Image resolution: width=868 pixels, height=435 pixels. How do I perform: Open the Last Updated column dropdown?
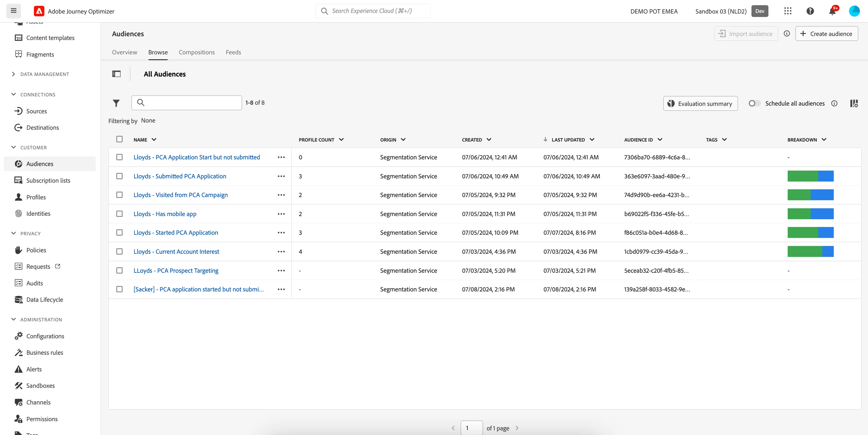[x=592, y=140]
